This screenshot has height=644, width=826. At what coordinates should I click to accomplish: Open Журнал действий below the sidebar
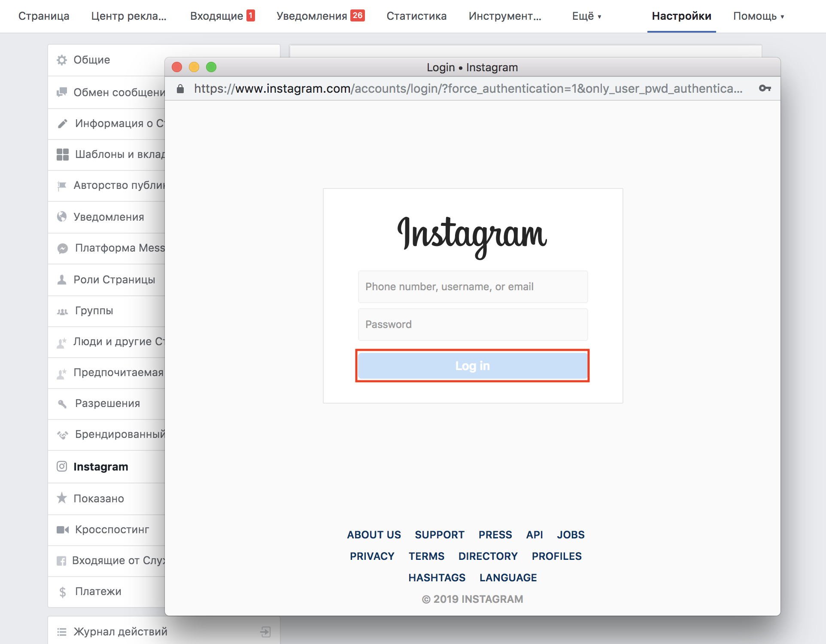click(x=121, y=632)
